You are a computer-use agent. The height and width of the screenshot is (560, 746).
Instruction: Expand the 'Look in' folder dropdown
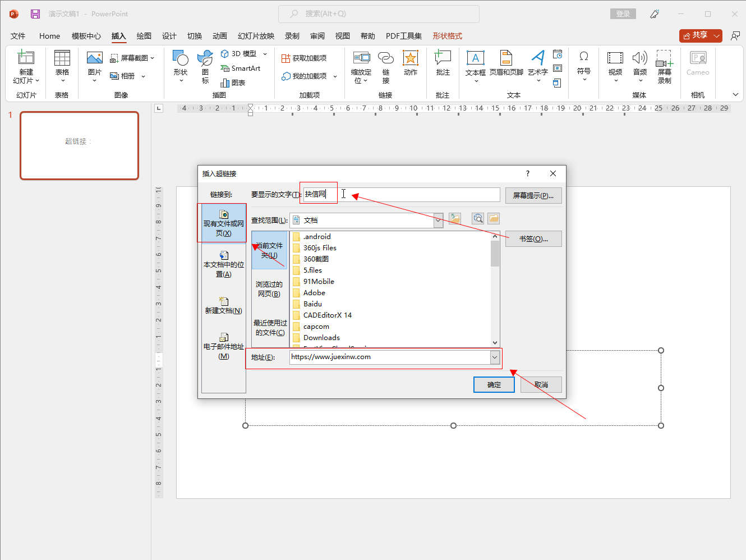[x=438, y=221]
